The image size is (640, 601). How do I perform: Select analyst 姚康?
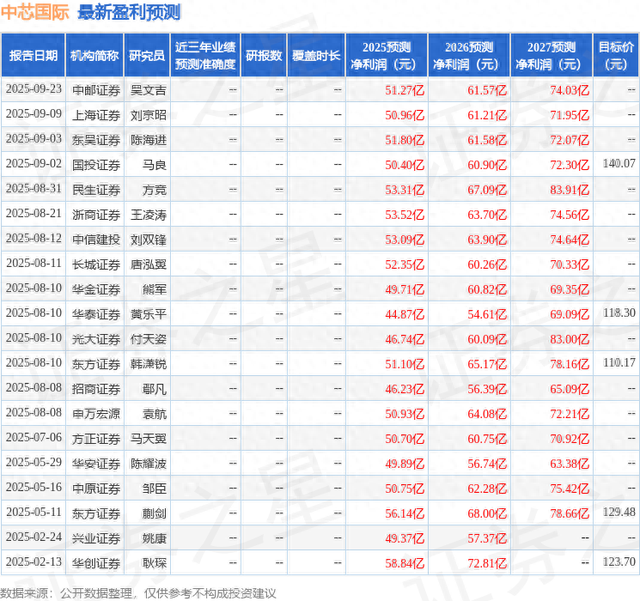tap(154, 539)
